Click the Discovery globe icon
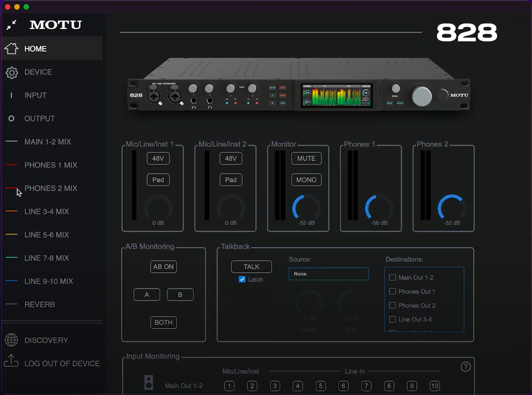 (x=11, y=340)
